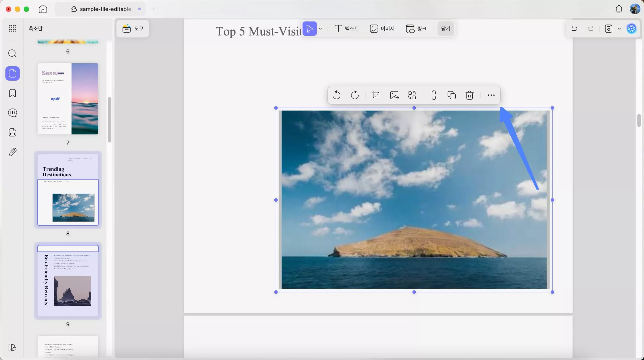Undo the last action

point(574,28)
